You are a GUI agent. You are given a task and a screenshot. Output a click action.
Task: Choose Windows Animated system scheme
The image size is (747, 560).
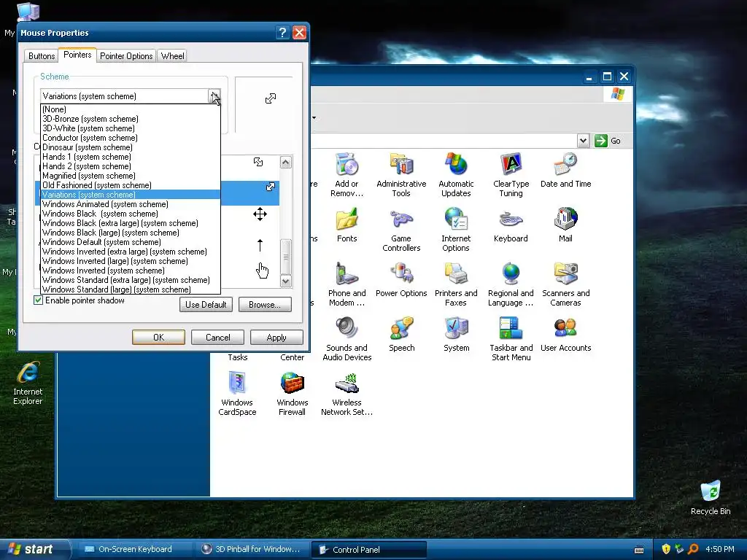pos(130,204)
